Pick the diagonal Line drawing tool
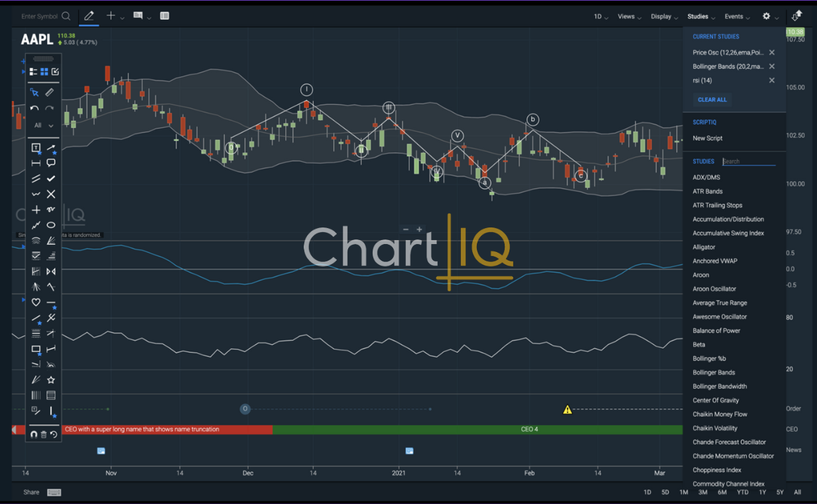This screenshot has height=504, width=817. click(x=36, y=318)
